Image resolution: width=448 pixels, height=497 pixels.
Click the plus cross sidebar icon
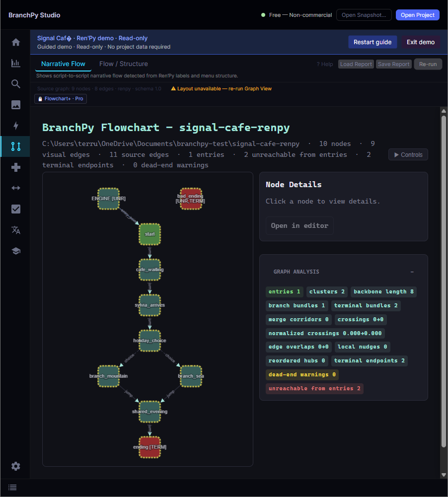pyautogui.click(x=15, y=167)
